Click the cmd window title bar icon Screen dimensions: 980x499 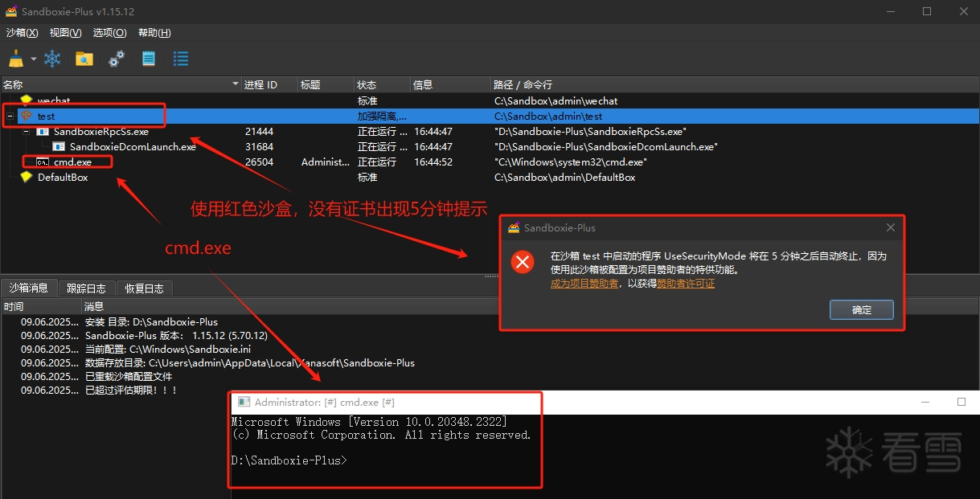[x=244, y=402]
